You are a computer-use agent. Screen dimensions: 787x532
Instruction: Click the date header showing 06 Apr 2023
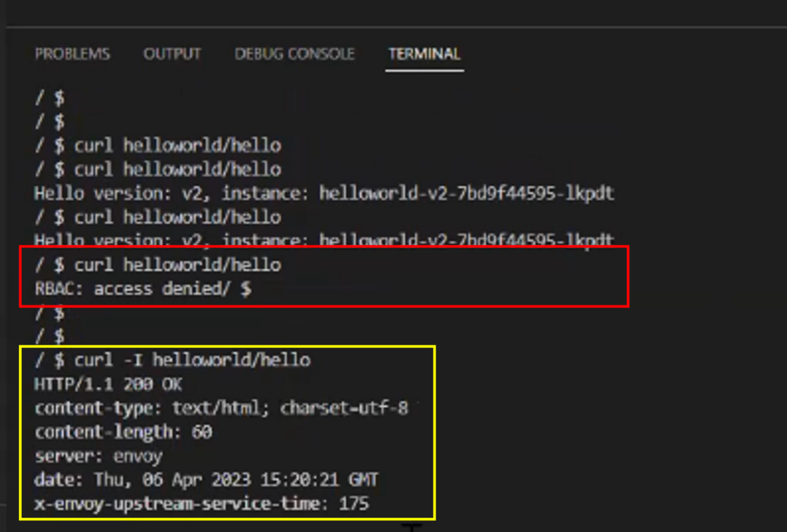click(x=204, y=480)
